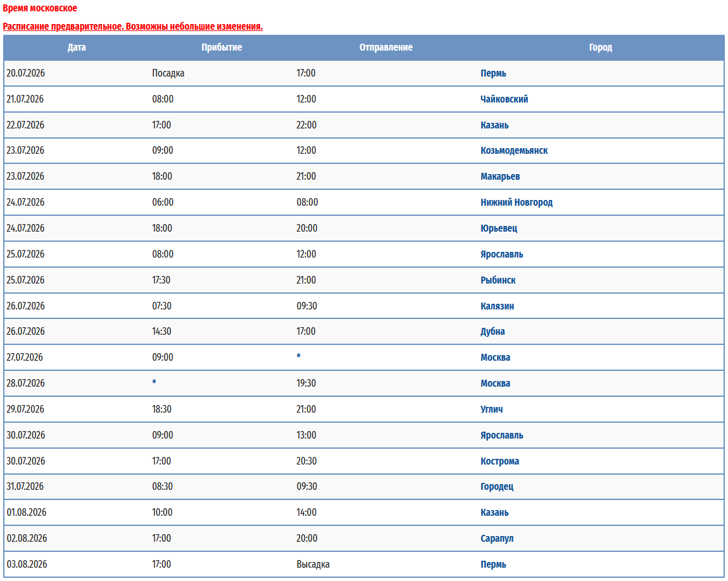Open the Пермь link for 20.07.2026
The height and width of the screenshot is (581, 728).
[493, 73]
